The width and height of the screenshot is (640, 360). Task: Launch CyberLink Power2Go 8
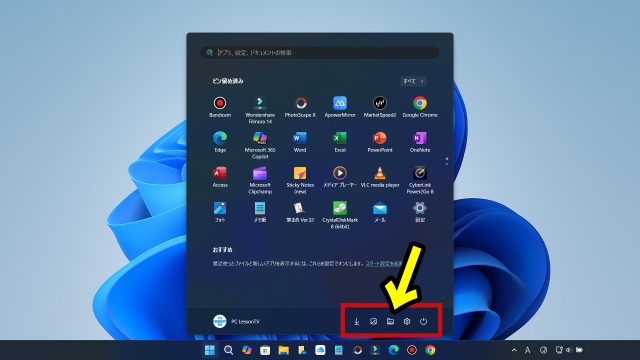(x=420, y=180)
